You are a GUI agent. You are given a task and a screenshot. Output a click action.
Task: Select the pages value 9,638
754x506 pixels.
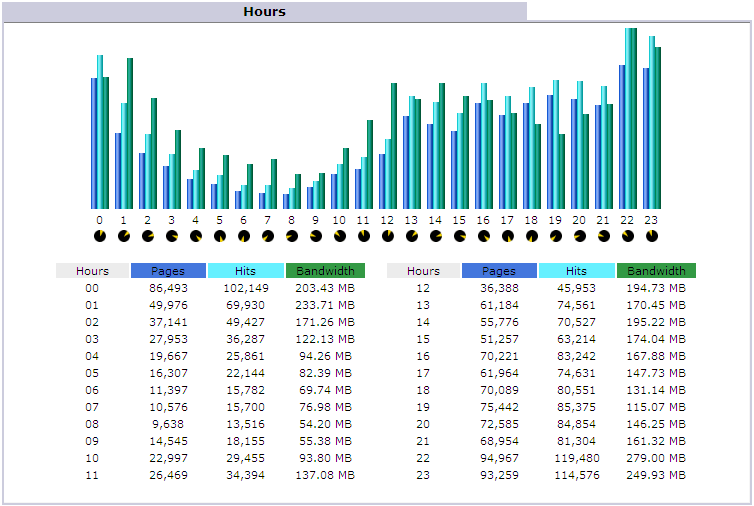(168, 424)
